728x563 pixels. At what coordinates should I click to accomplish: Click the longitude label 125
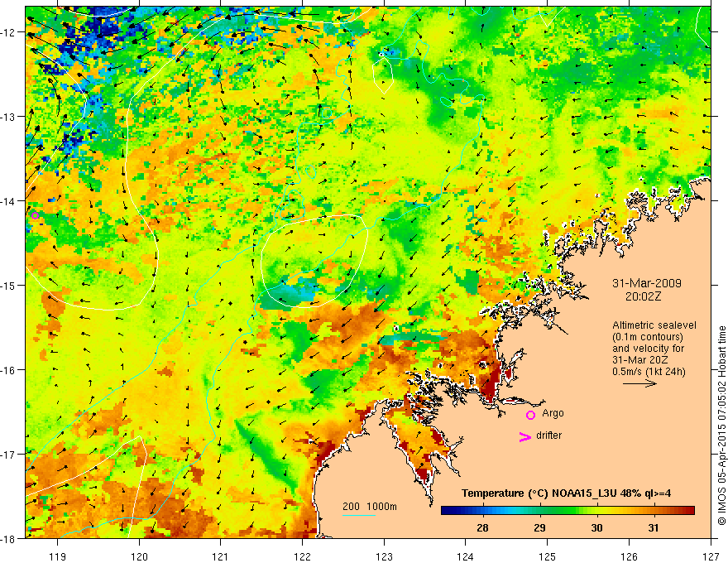(x=548, y=556)
